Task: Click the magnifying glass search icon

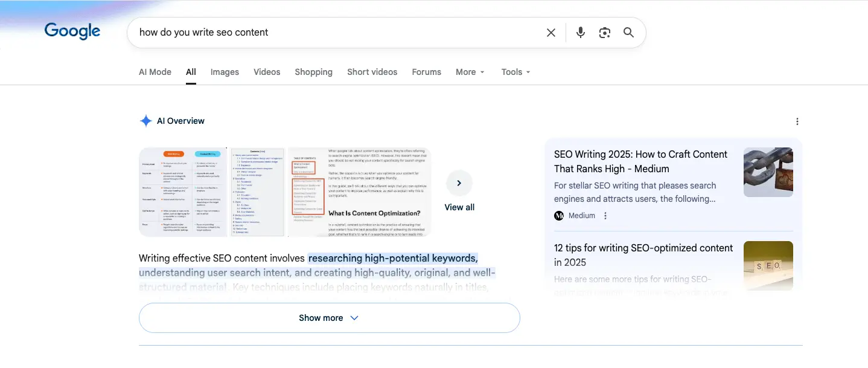Action: (628, 33)
